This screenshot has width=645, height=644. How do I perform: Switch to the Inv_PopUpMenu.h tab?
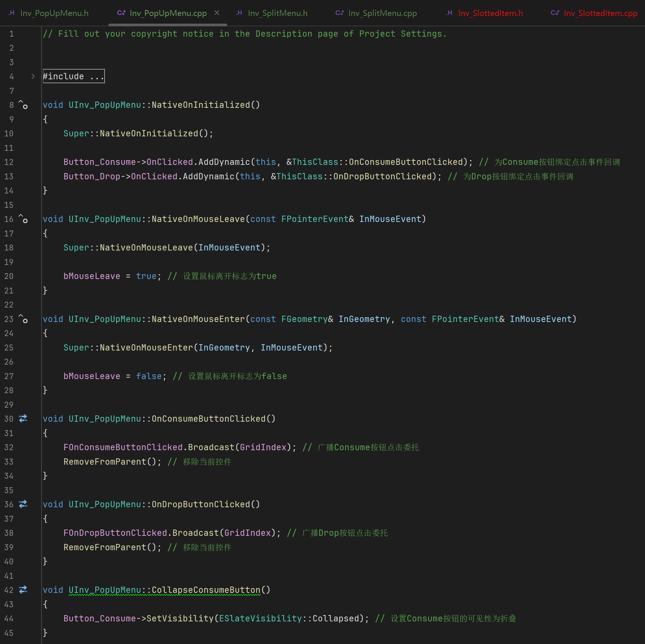point(49,13)
